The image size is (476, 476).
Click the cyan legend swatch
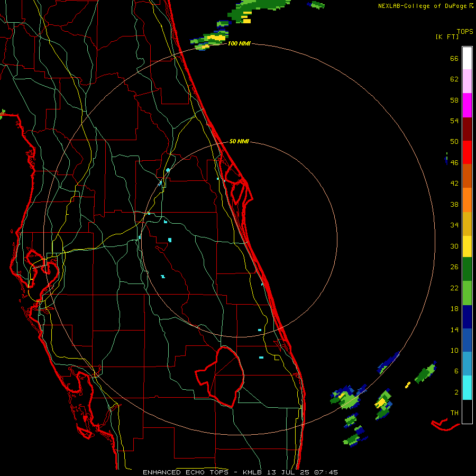[467, 388]
